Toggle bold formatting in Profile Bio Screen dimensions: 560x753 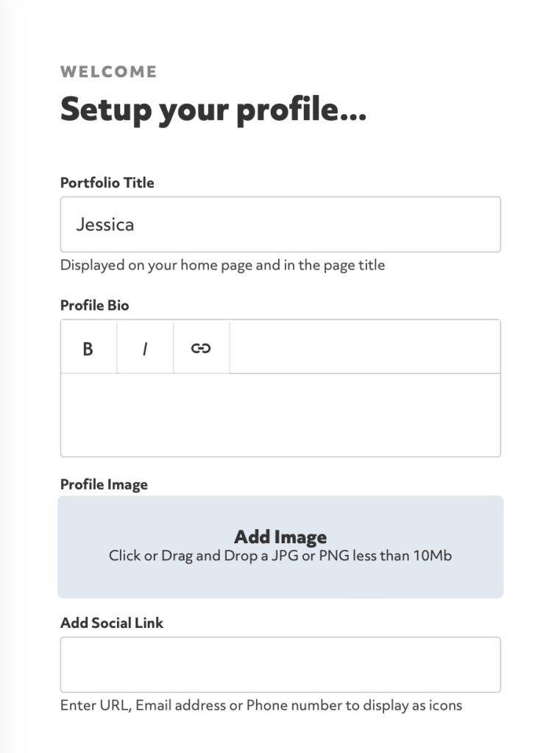[x=88, y=347]
